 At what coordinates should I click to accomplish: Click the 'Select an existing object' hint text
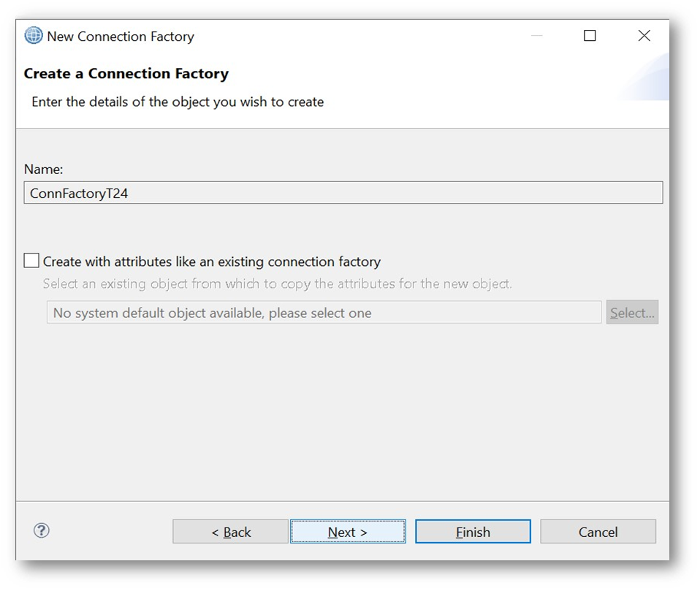click(x=277, y=284)
